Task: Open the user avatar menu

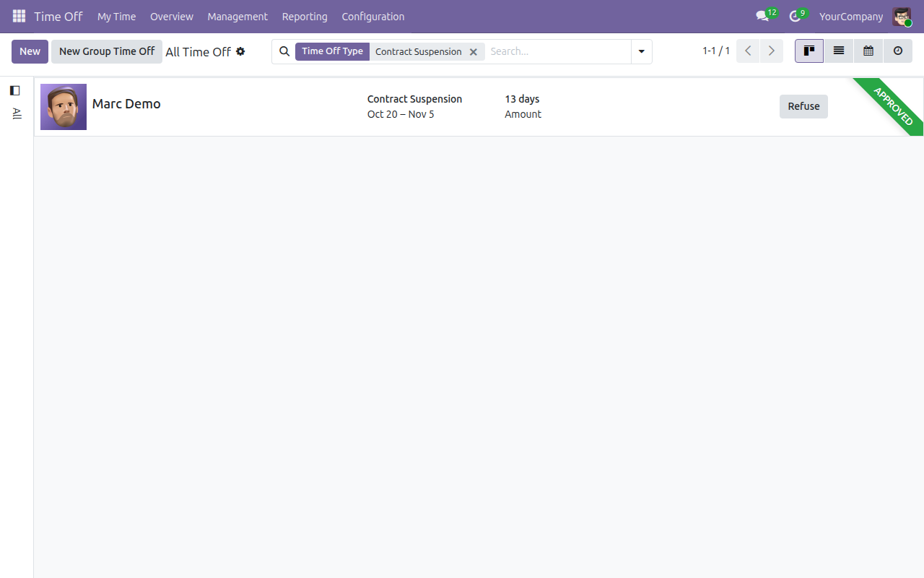Action: pos(902,17)
